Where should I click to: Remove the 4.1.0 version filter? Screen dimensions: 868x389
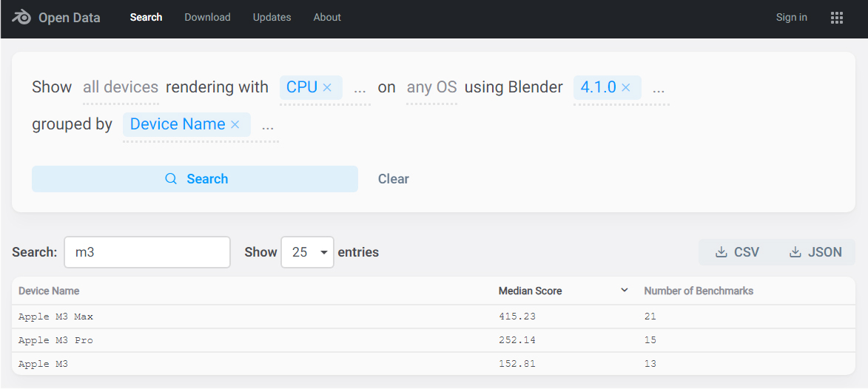[x=626, y=87]
